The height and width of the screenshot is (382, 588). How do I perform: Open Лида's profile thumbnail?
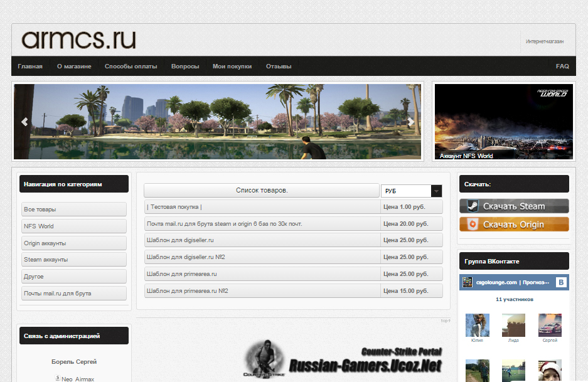click(514, 326)
